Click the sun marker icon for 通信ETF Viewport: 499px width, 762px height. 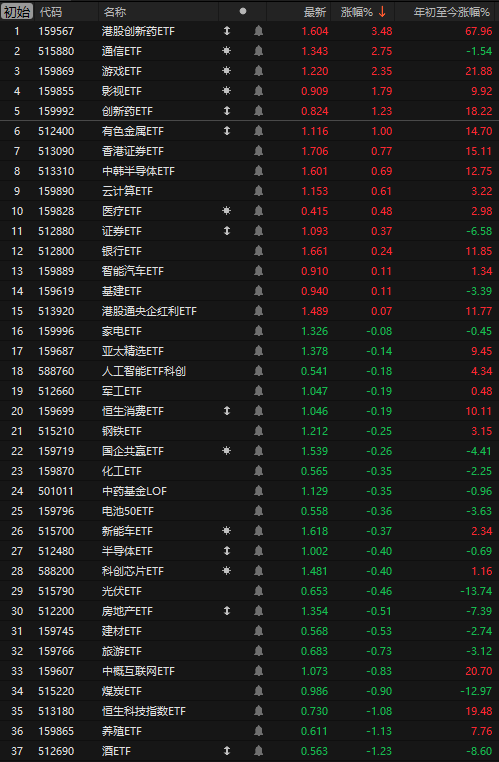click(x=226, y=51)
